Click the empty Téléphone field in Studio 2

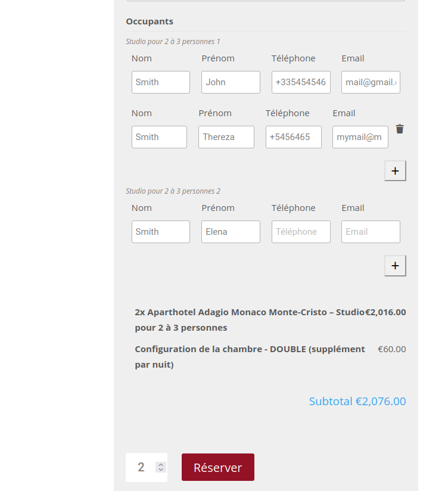301,232
